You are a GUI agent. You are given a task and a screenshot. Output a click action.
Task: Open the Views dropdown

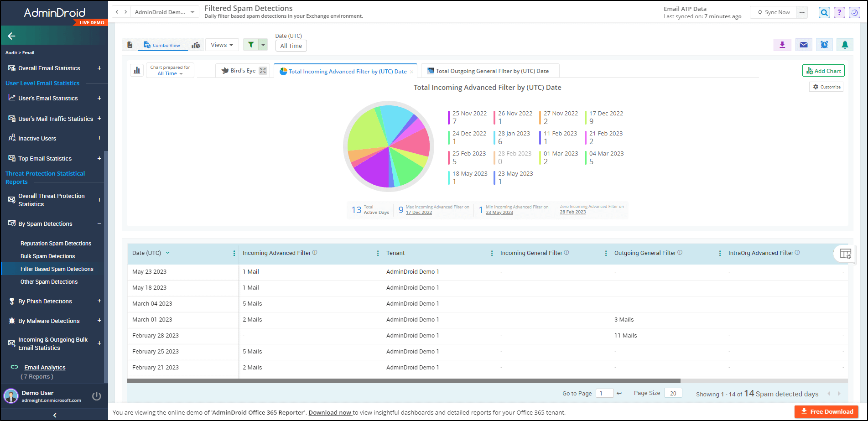[222, 44]
